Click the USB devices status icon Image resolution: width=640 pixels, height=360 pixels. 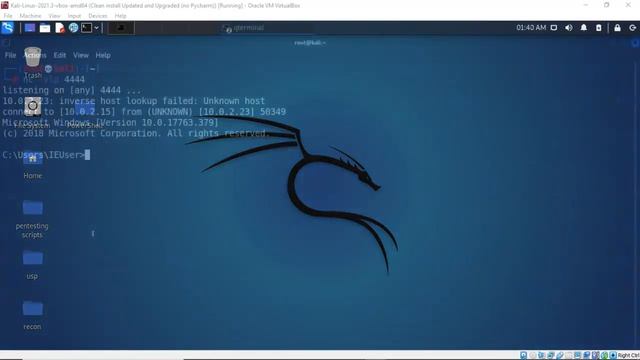560,356
